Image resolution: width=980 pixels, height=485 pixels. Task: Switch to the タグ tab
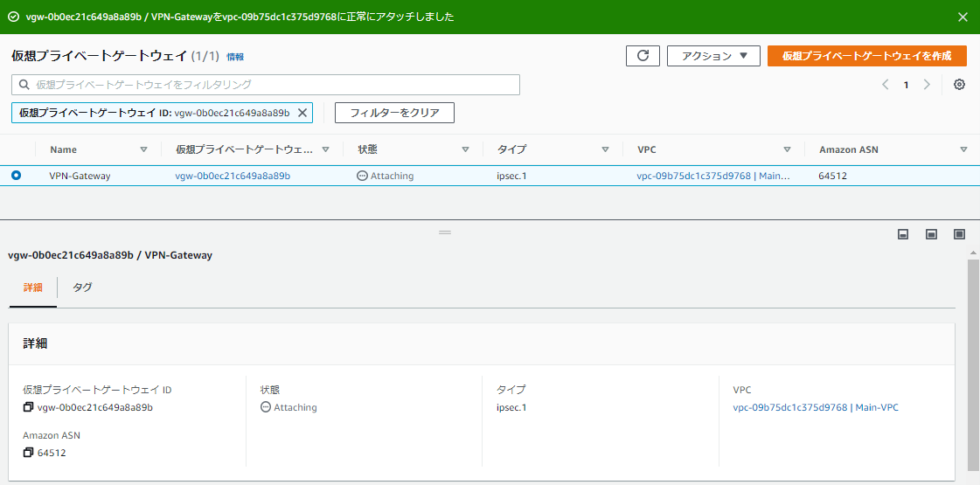pos(82,288)
